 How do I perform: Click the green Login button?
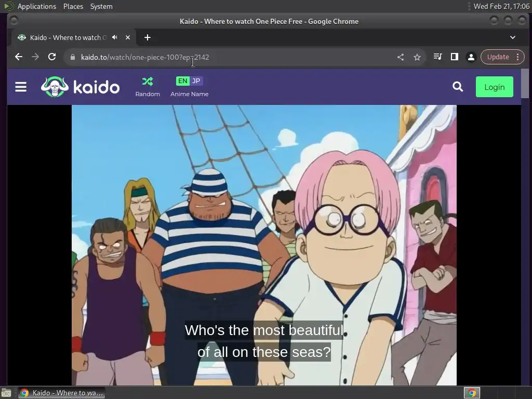(x=495, y=87)
